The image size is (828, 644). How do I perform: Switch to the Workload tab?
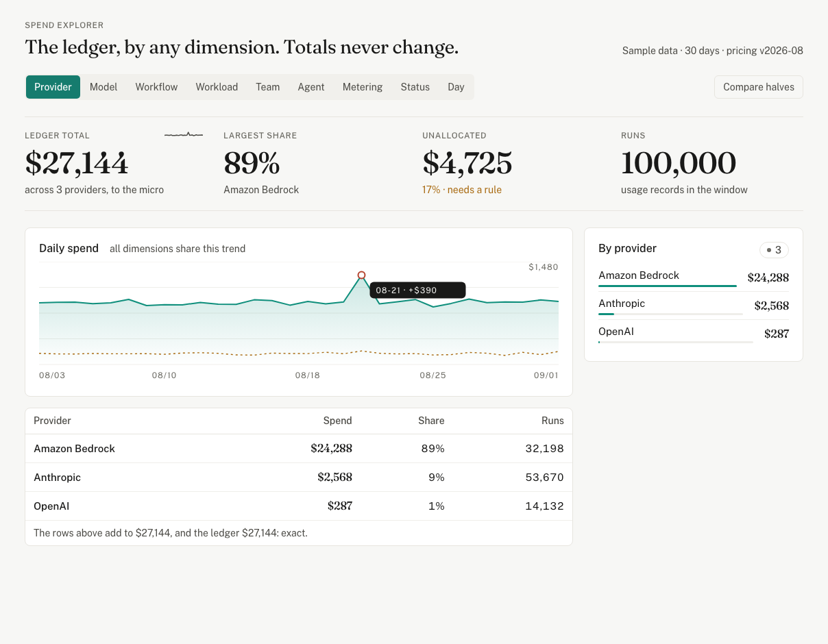[217, 87]
